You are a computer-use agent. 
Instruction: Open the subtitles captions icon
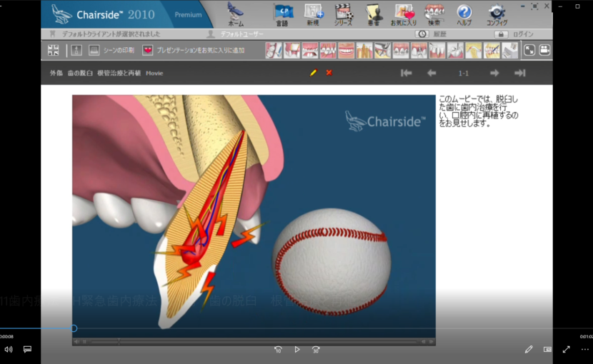[27, 349]
